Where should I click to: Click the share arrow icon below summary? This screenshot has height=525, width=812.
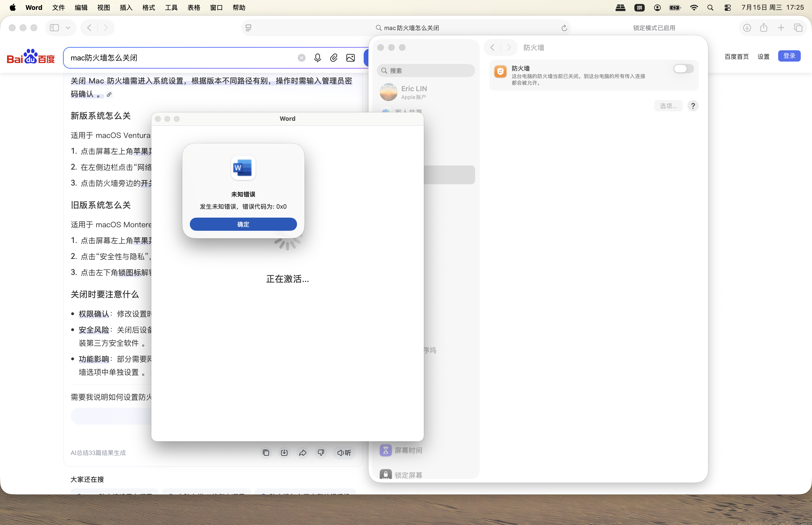pyautogui.click(x=303, y=453)
